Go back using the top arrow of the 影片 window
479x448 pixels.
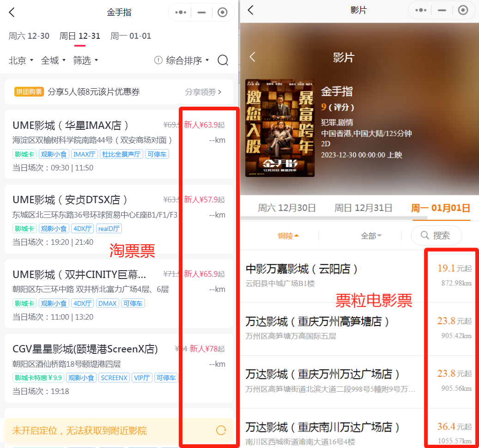pos(250,10)
